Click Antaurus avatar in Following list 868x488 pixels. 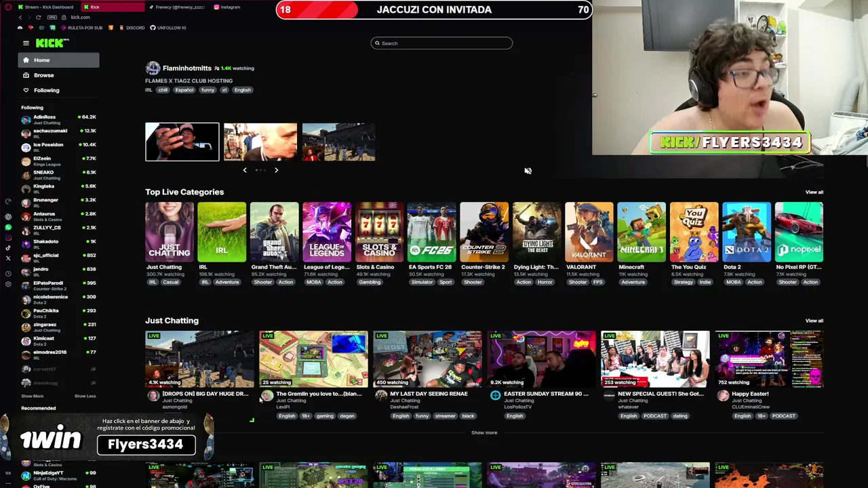pos(26,216)
